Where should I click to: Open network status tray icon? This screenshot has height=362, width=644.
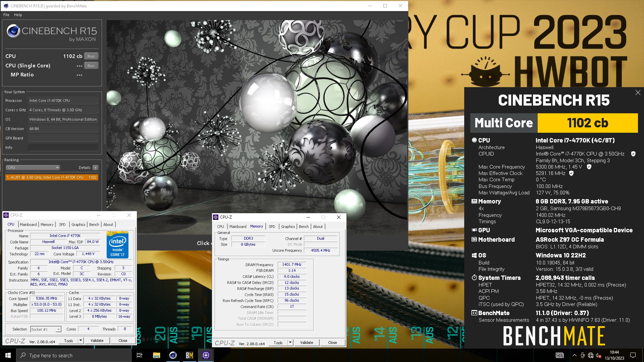click(590, 355)
